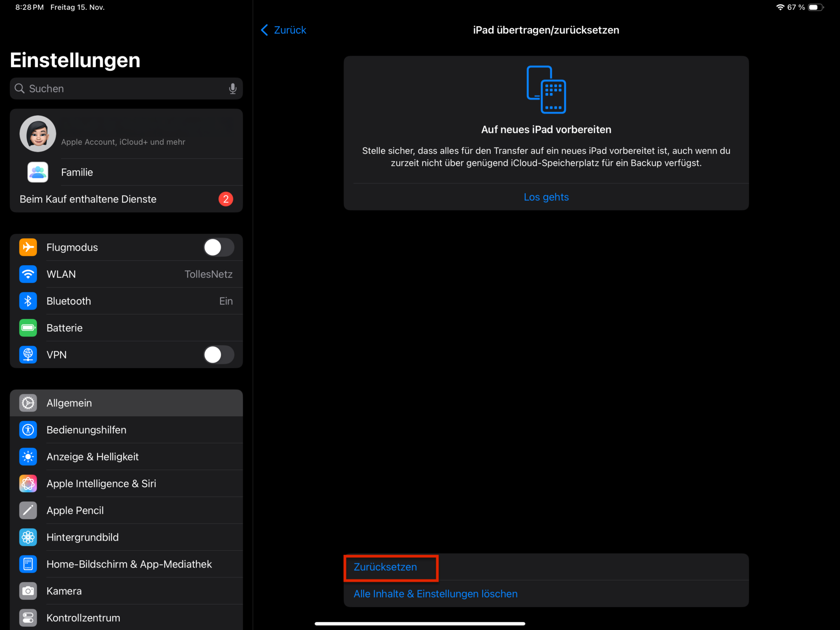The height and width of the screenshot is (630, 840).
Task: Tap the Wi-Fi status bar indicator
Action: coord(780,7)
